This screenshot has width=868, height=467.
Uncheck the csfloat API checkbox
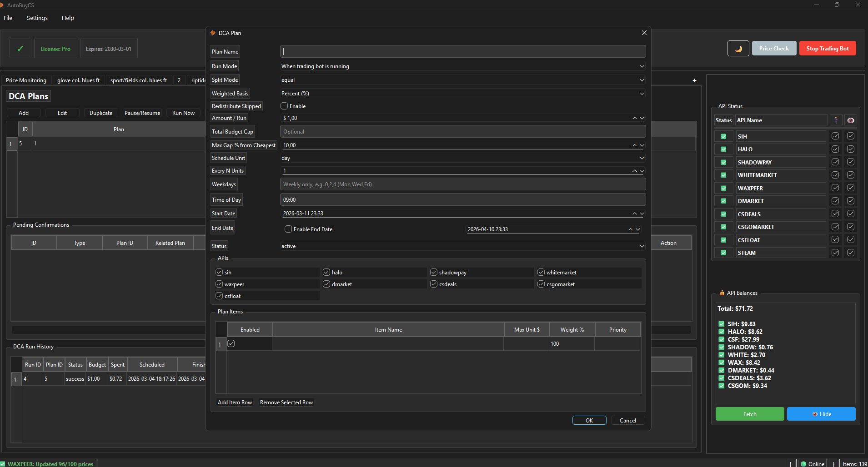pos(220,295)
